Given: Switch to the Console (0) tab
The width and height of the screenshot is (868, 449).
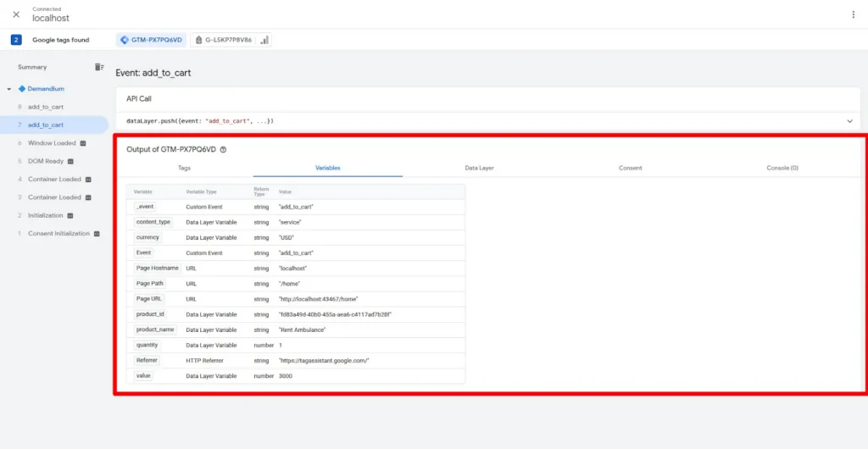Looking at the screenshot, I should click(782, 168).
